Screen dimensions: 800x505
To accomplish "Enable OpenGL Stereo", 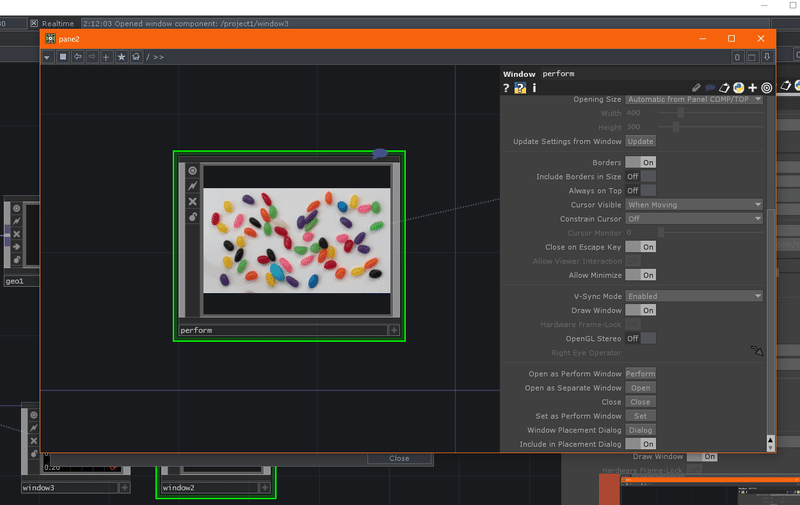I will [x=640, y=338].
